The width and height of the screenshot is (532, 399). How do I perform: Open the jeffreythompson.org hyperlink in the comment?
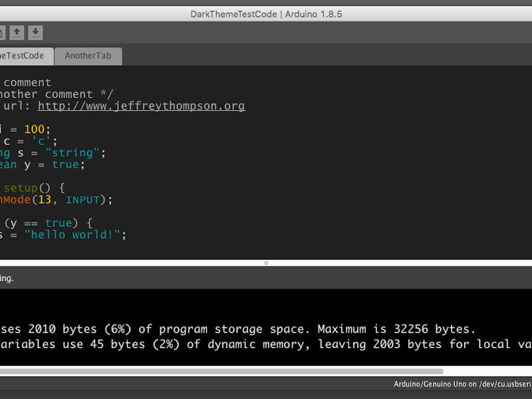[x=141, y=105]
